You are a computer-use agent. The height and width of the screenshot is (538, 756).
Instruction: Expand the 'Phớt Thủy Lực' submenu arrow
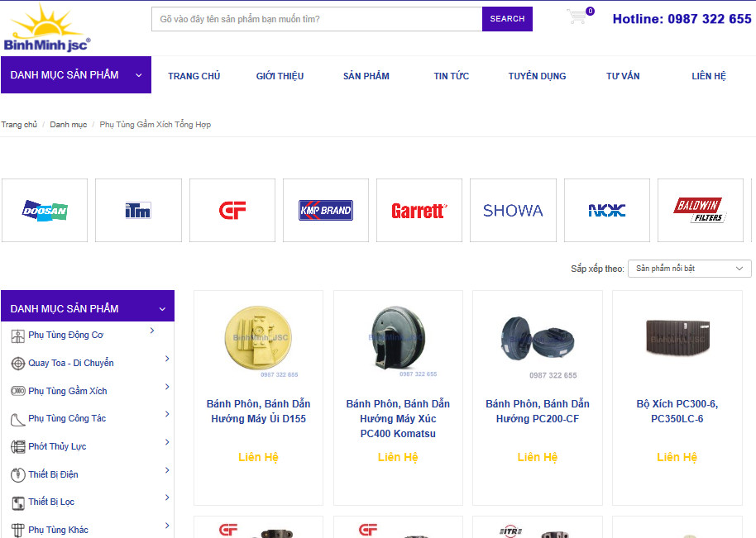pyautogui.click(x=167, y=443)
